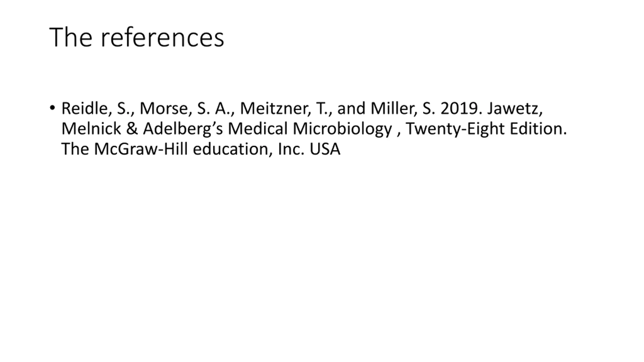Click the author name 'Miller'

392,108
